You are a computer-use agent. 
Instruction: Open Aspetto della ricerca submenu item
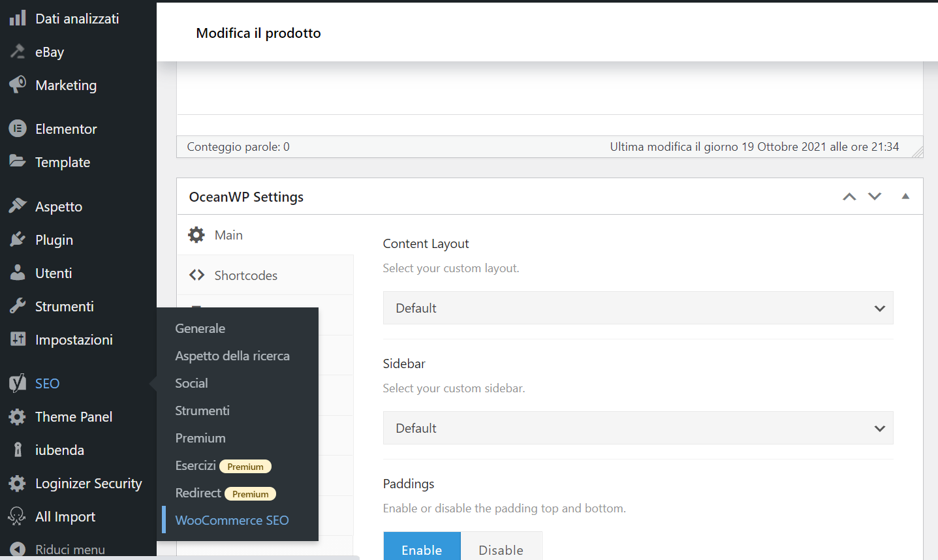(232, 356)
